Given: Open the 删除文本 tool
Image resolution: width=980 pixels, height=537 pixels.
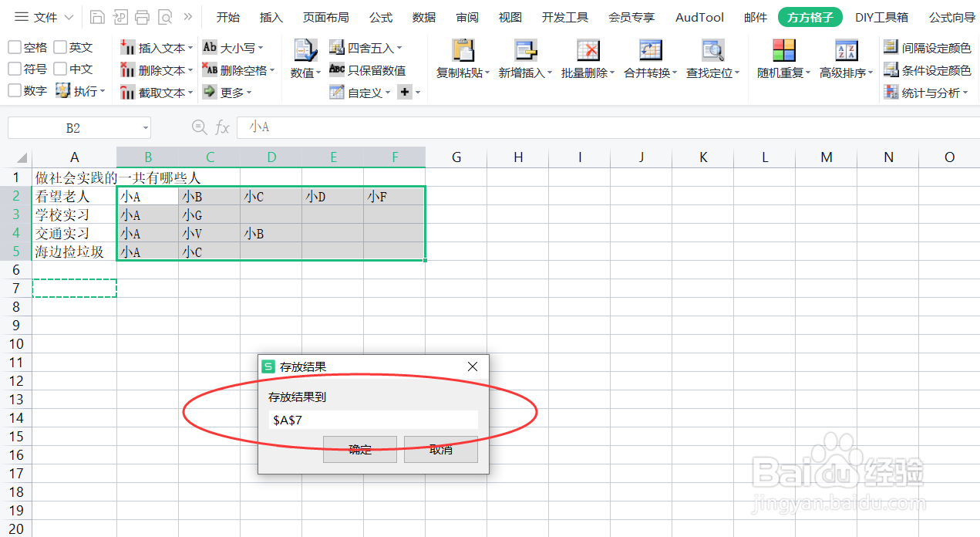Looking at the screenshot, I should [156, 70].
